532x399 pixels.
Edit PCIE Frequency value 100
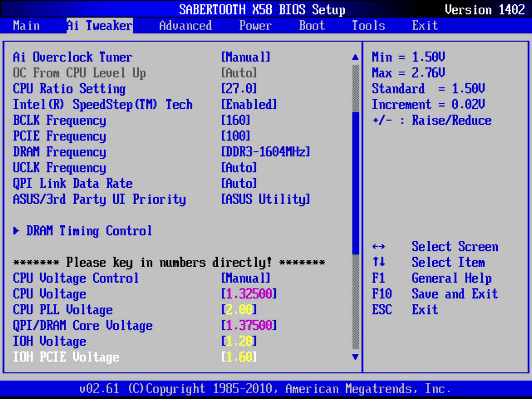click(x=236, y=136)
